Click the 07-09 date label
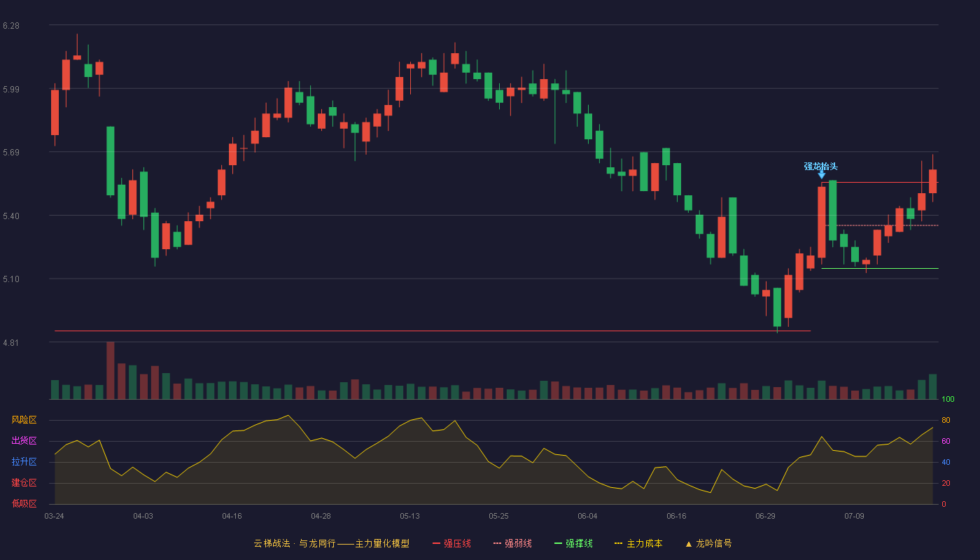 pyautogui.click(x=854, y=516)
